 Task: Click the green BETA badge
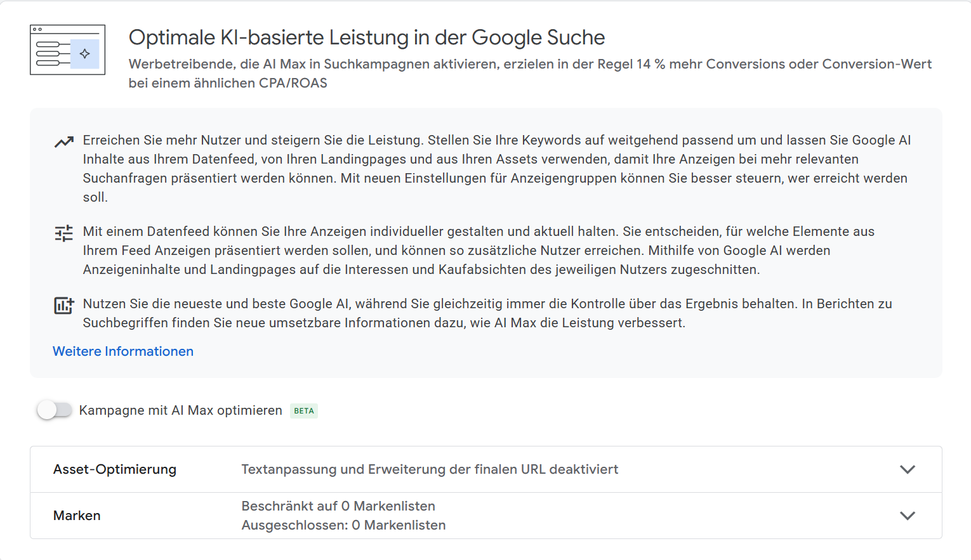coord(304,411)
